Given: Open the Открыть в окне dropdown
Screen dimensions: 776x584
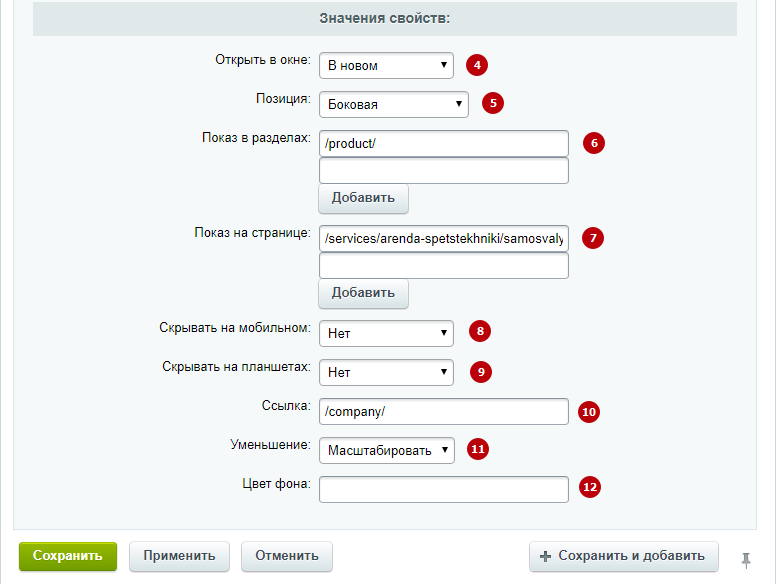Looking at the screenshot, I should tap(387, 65).
